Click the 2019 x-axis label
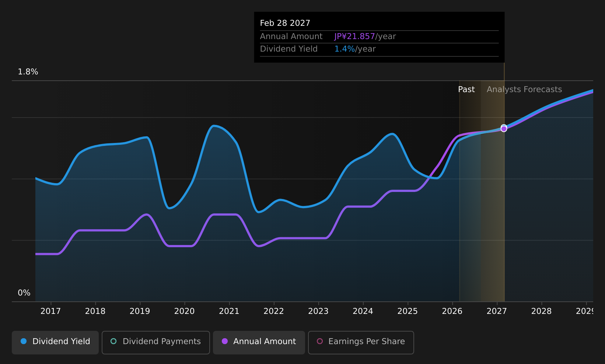The image size is (605, 364). (x=140, y=311)
